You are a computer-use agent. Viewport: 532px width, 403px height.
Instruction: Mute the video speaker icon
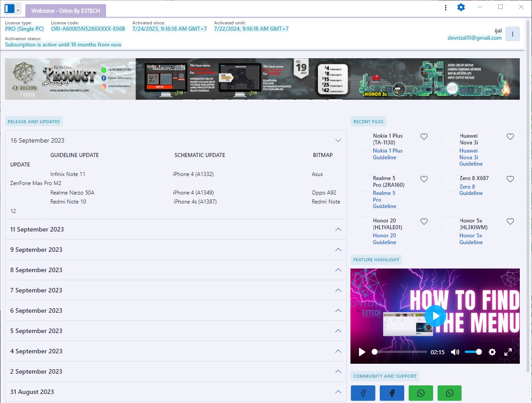[455, 352]
